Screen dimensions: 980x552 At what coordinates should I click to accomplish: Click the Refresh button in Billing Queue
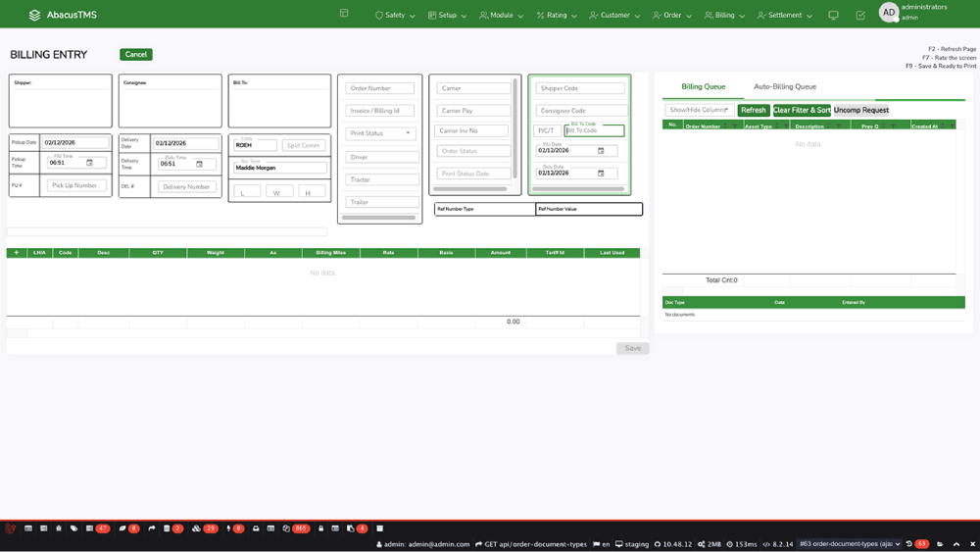[753, 110]
